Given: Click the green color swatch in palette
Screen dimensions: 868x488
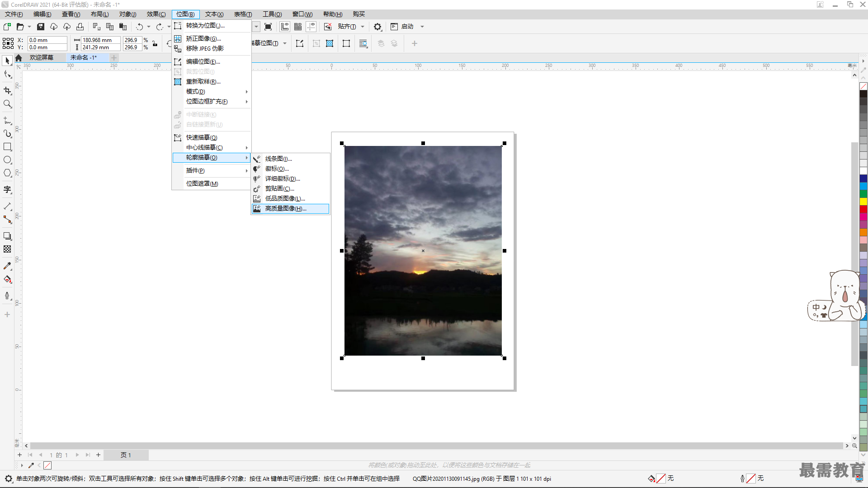Looking at the screenshot, I should (x=863, y=194).
